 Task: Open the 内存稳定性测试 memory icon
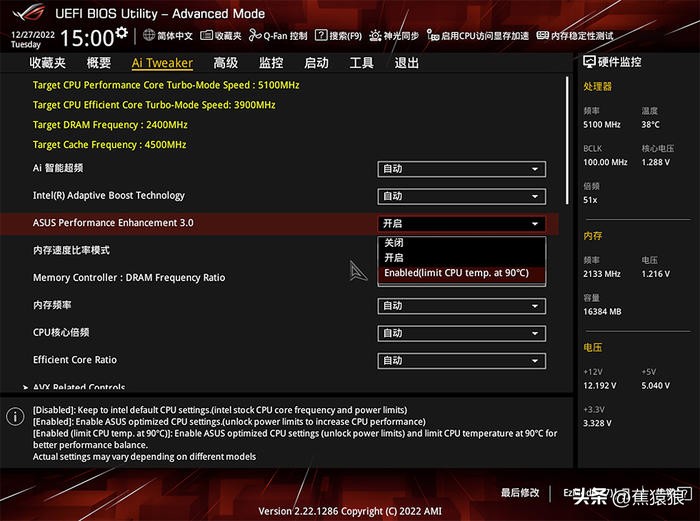542,35
